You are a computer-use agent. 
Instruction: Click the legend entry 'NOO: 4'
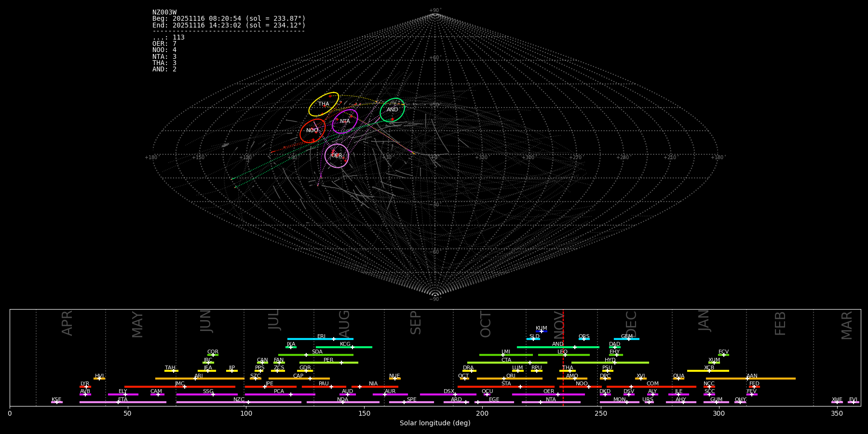(164, 50)
